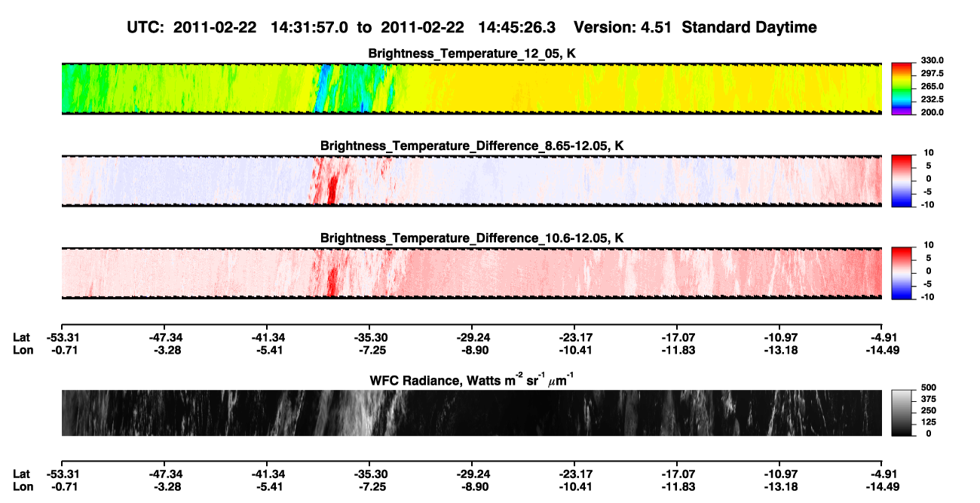Click the 'UTC:' label in header
Image resolution: width=980 pixels, height=503 pixels.
click(x=145, y=27)
